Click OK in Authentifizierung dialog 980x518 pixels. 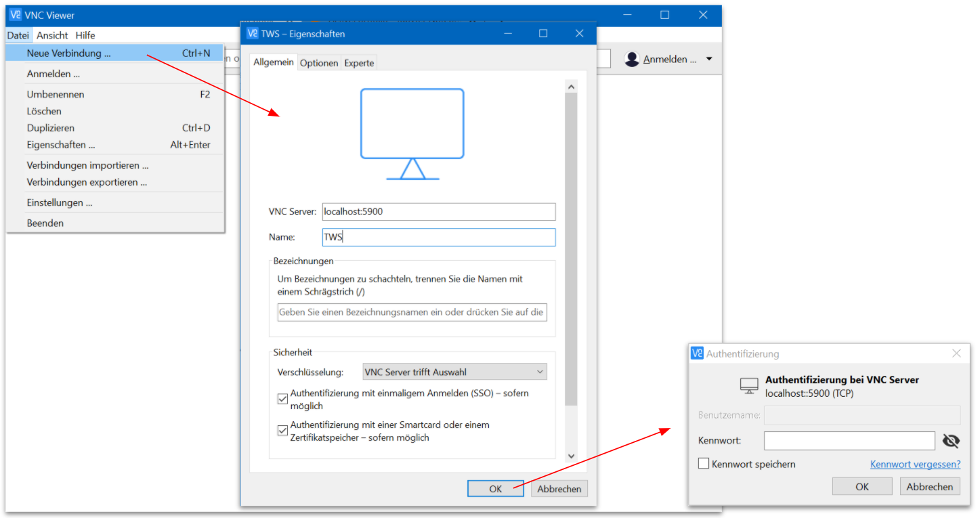click(862, 486)
